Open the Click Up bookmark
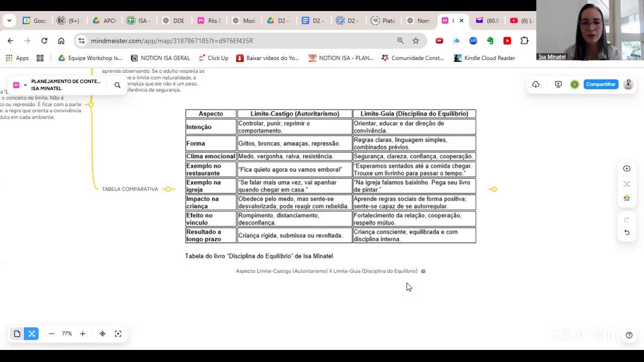Image resolution: width=644 pixels, height=362 pixels. coord(213,58)
